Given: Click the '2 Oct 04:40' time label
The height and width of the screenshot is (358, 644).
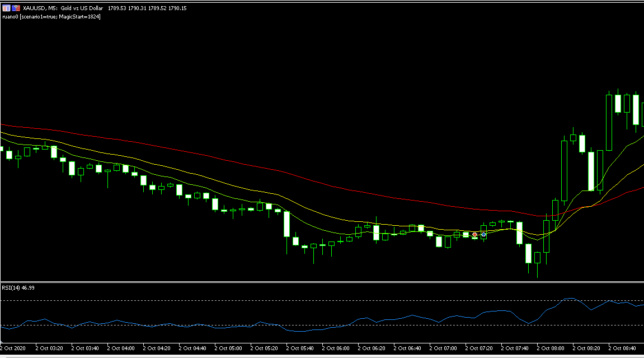Looking at the screenshot, I should (x=192, y=348).
